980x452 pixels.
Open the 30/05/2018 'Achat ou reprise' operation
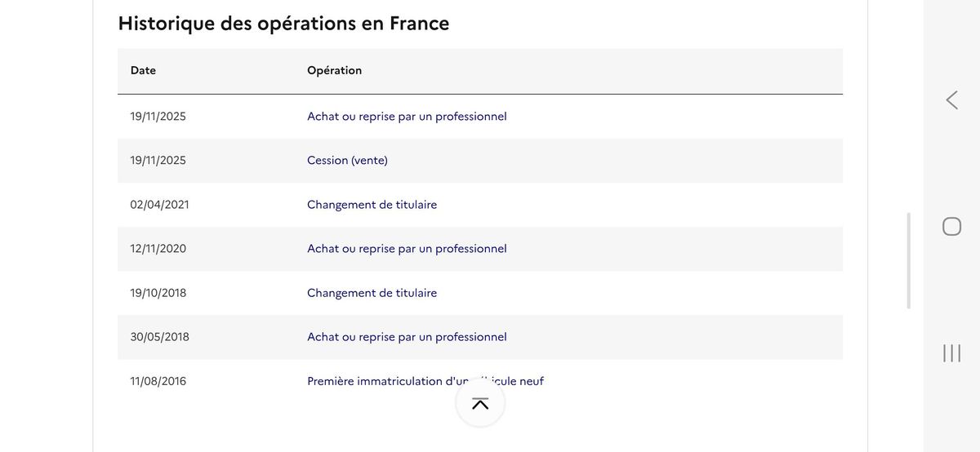pyautogui.click(x=407, y=337)
